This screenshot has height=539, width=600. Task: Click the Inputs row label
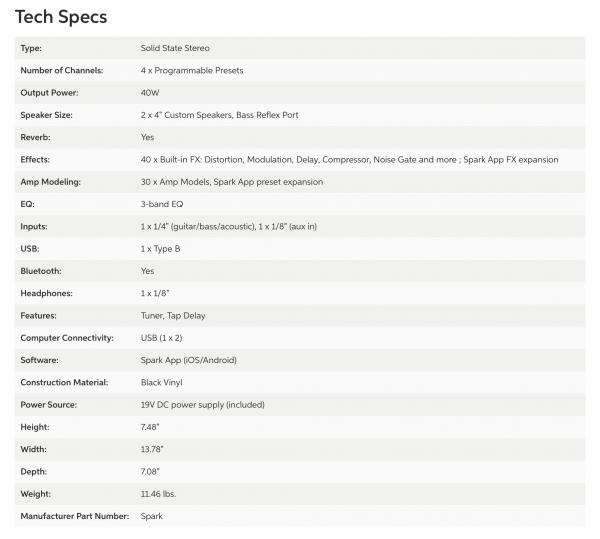pos(34,227)
